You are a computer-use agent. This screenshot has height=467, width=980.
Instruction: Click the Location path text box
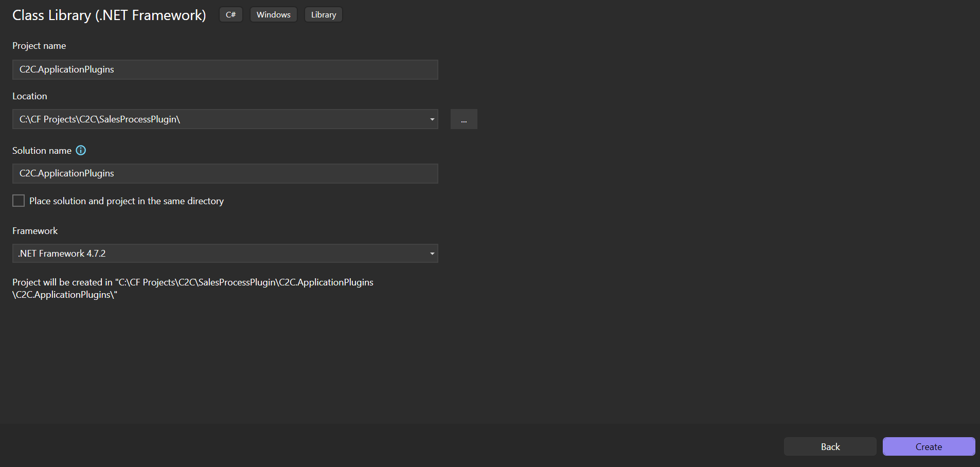(x=216, y=119)
